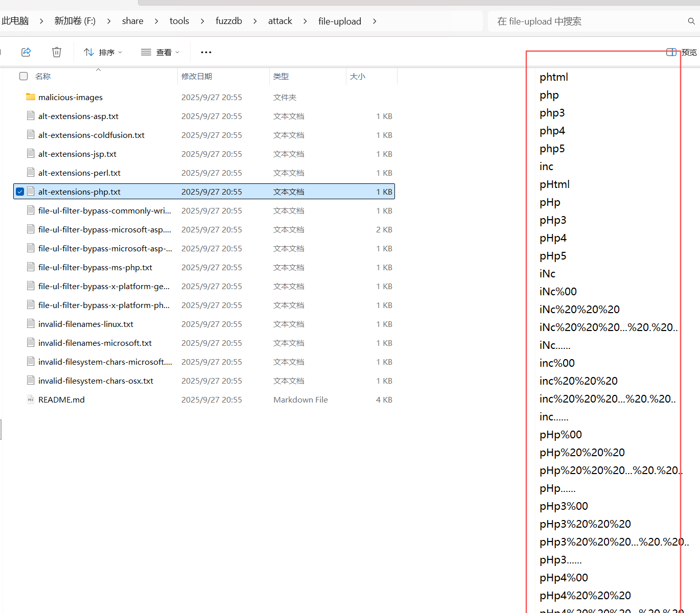
Task: Select alt-extensions-coldfusion.txt file icon
Action: click(x=31, y=135)
